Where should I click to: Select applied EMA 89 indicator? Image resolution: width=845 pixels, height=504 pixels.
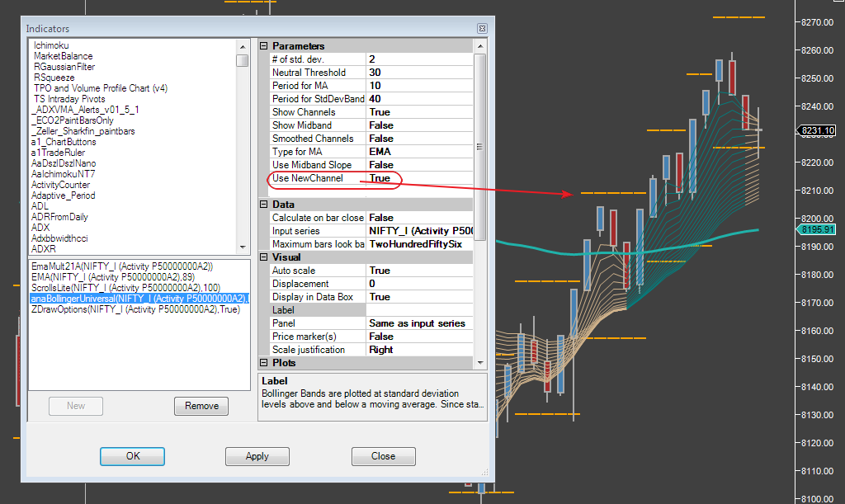112,277
